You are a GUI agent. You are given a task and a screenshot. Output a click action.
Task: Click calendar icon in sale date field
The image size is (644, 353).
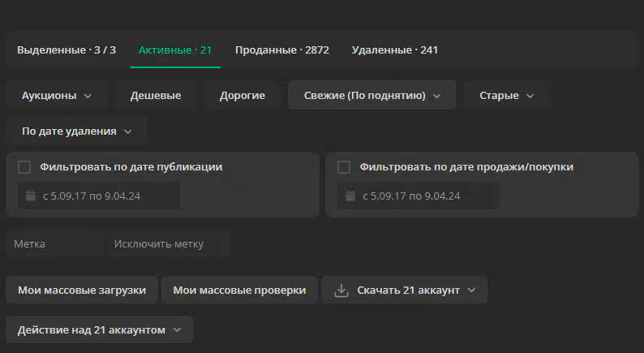point(350,196)
